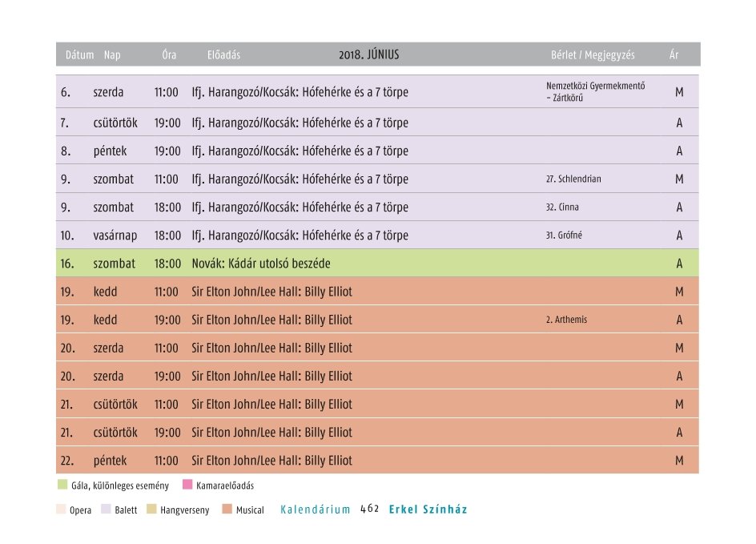This screenshot has height=544, width=756.
Task: Click the pink Kamaraelőadás legend swatch
Action: tap(187, 485)
